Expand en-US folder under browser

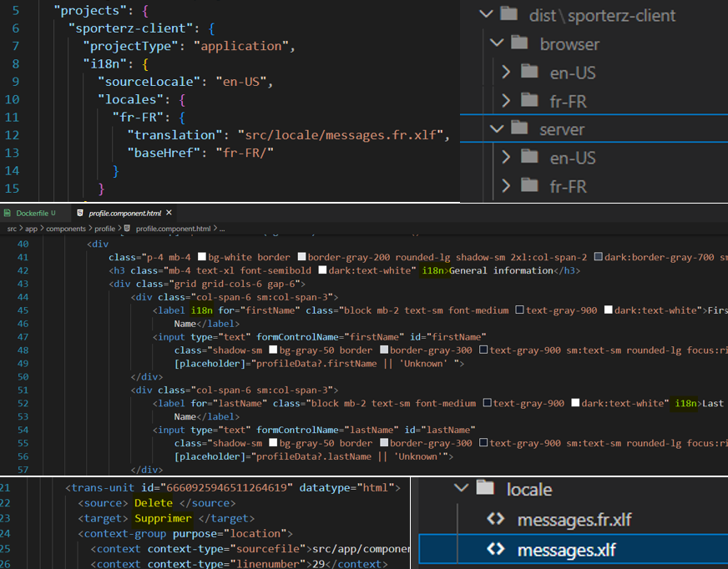(x=506, y=72)
